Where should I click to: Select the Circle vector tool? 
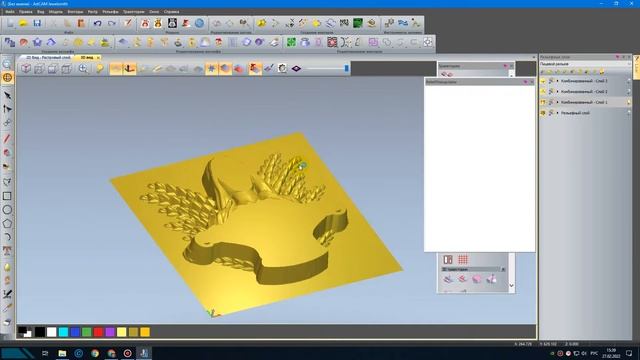coord(7,210)
